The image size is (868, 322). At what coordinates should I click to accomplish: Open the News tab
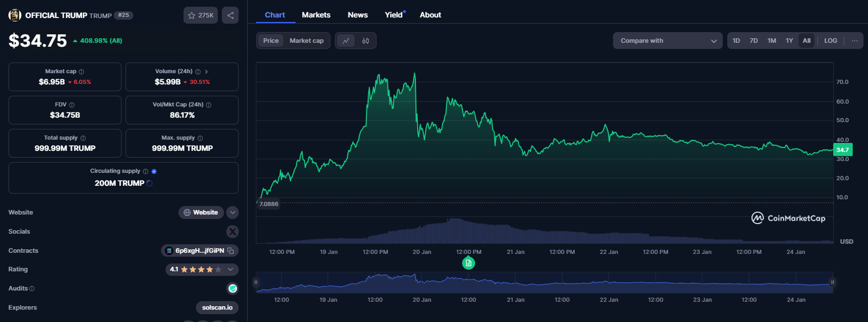click(x=357, y=15)
